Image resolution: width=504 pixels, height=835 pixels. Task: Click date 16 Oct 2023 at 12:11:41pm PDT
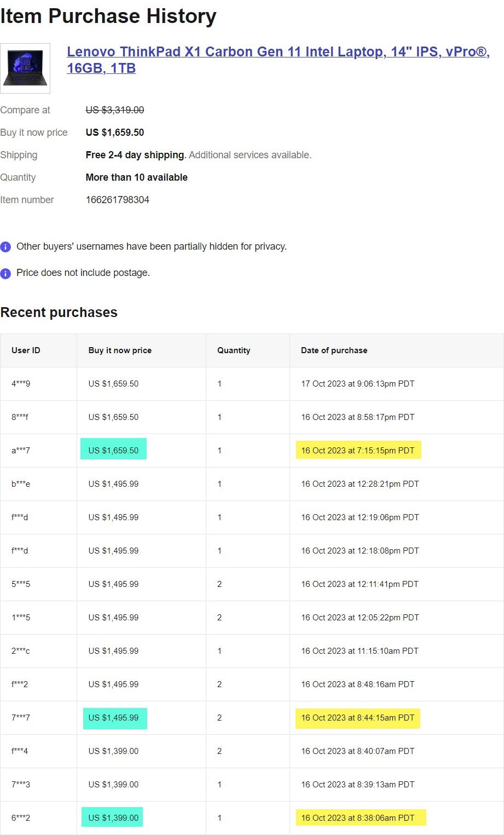[x=360, y=584]
